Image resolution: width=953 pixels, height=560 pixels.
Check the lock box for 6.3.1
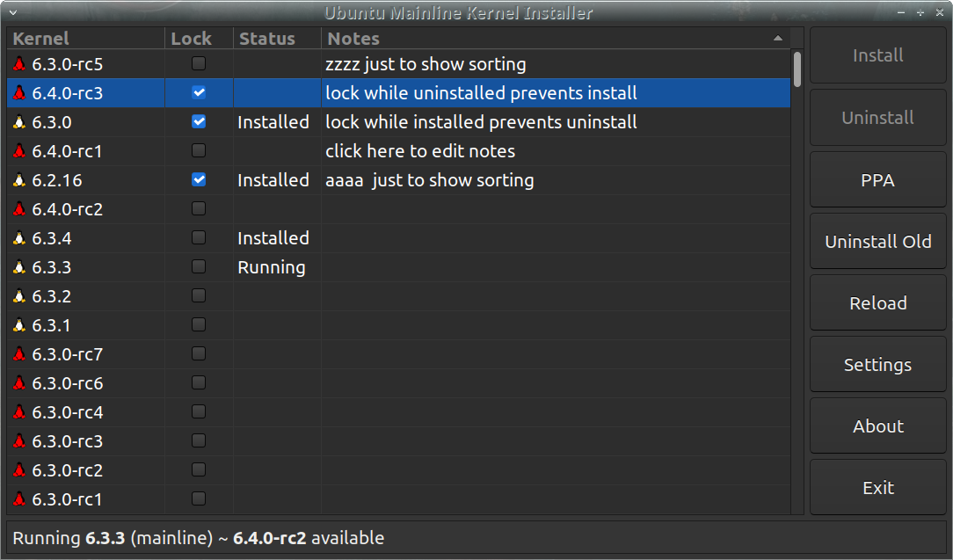point(199,324)
